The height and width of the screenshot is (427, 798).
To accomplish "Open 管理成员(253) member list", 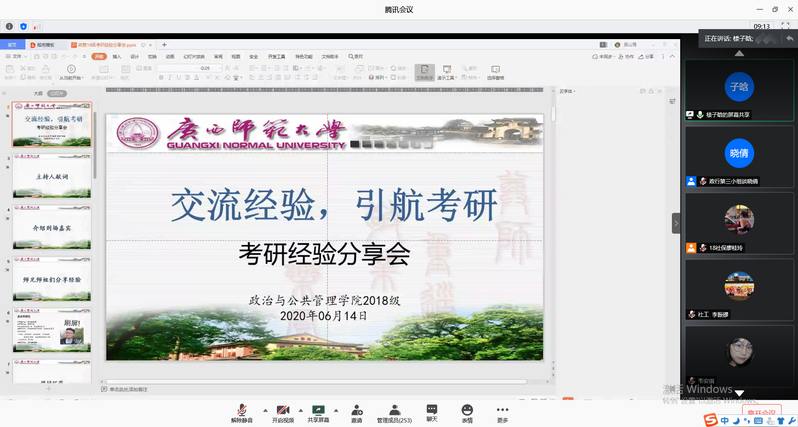I will 394,414.
